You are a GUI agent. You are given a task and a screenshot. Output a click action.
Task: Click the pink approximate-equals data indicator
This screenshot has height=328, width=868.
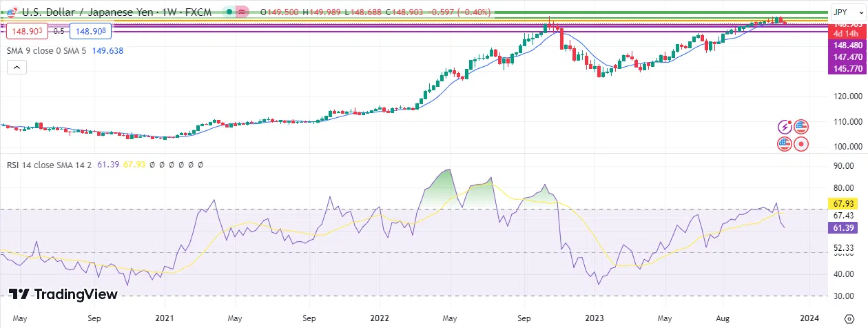(x=242, y=12)
